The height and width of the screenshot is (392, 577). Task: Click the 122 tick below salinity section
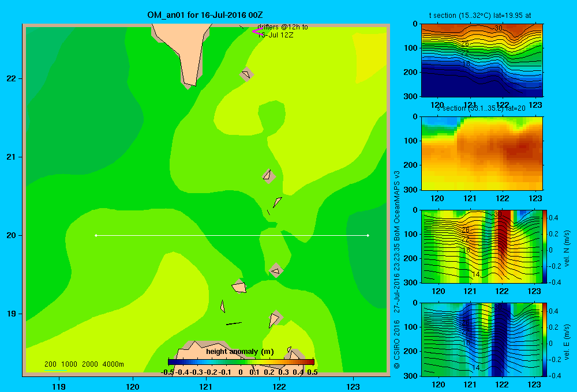coord(503,198)
